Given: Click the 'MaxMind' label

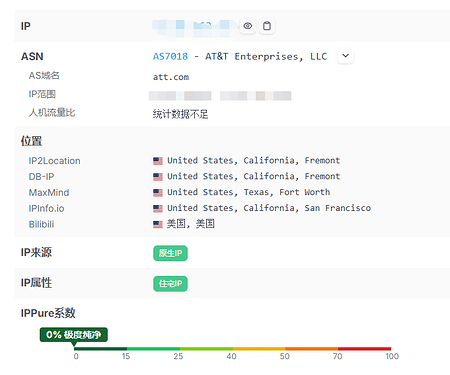Looking at the screenshot, I should point(49,192).
